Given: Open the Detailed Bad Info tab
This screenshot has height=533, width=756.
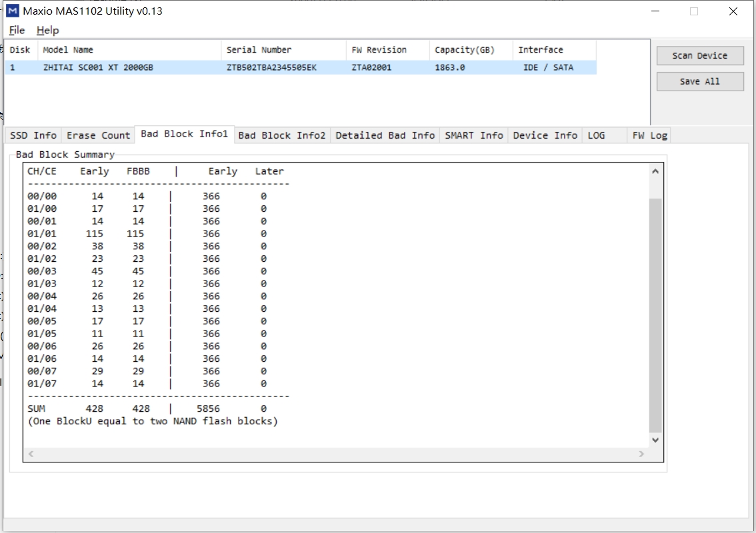Looking at the screenshot, I should point(385,135).
